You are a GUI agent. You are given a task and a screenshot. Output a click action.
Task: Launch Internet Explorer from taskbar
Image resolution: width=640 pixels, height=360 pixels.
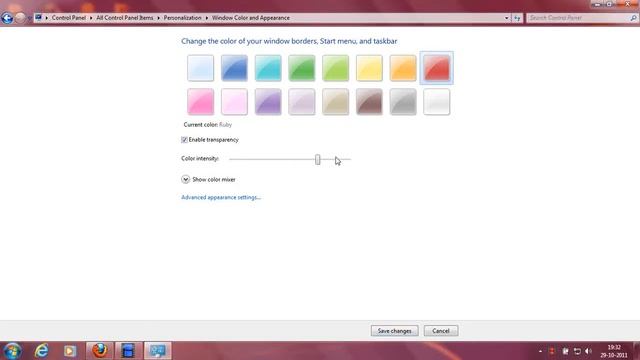(42, 351)
